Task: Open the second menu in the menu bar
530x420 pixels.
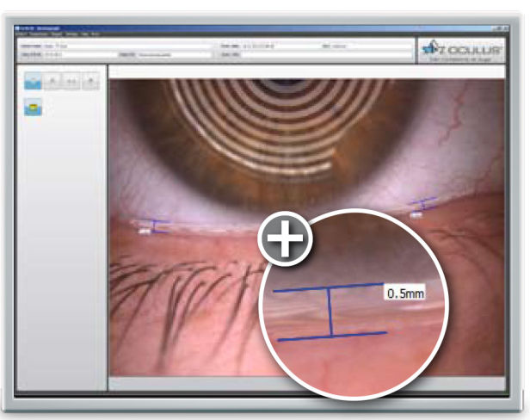Action: coord(40,34)
